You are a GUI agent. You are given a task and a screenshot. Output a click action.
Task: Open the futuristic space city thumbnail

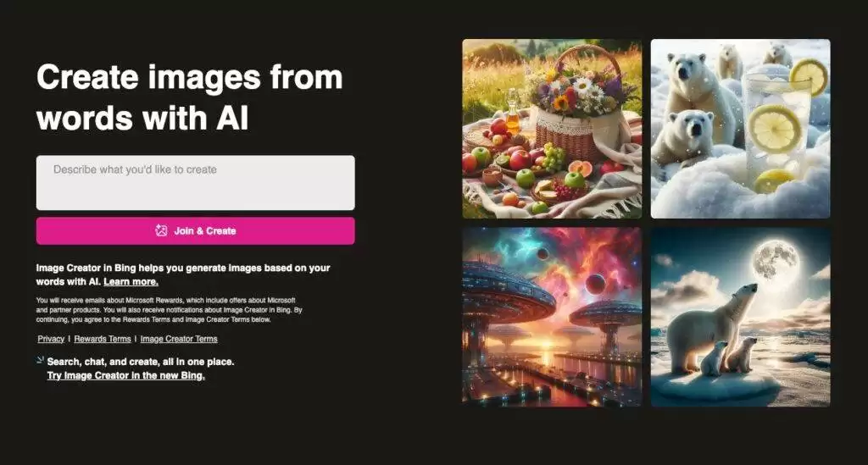[x=552, y=317]
